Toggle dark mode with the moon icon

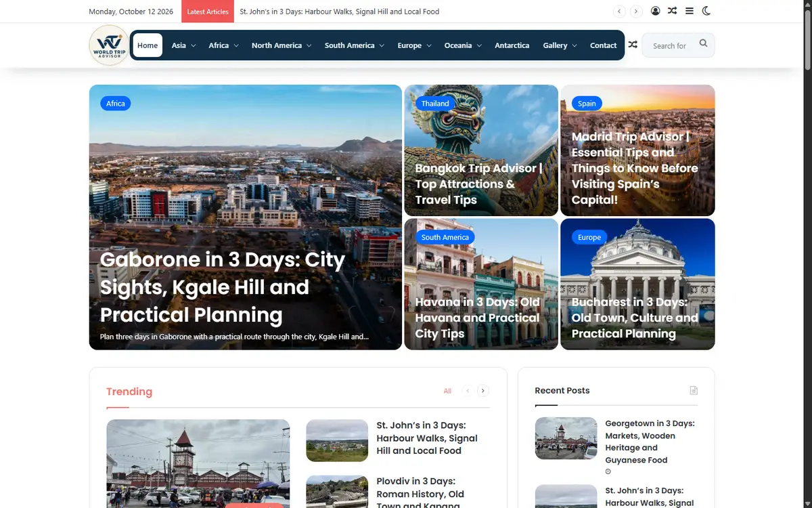[x=706, y=11]
